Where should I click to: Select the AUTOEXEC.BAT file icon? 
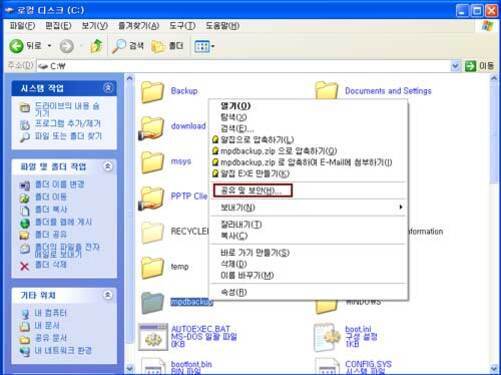pyautogui.click(x=153, y=337)
